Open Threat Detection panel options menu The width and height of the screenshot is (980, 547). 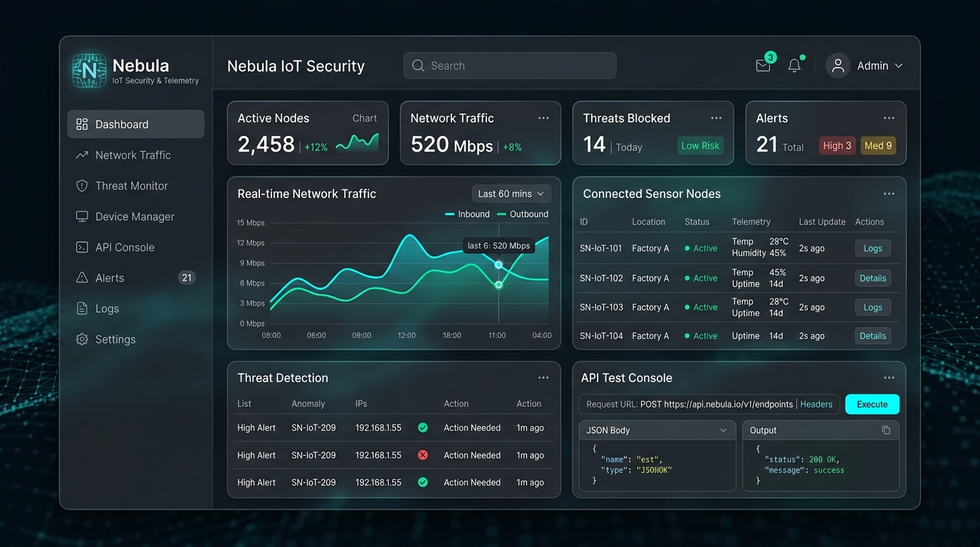(x=543, y=378)
